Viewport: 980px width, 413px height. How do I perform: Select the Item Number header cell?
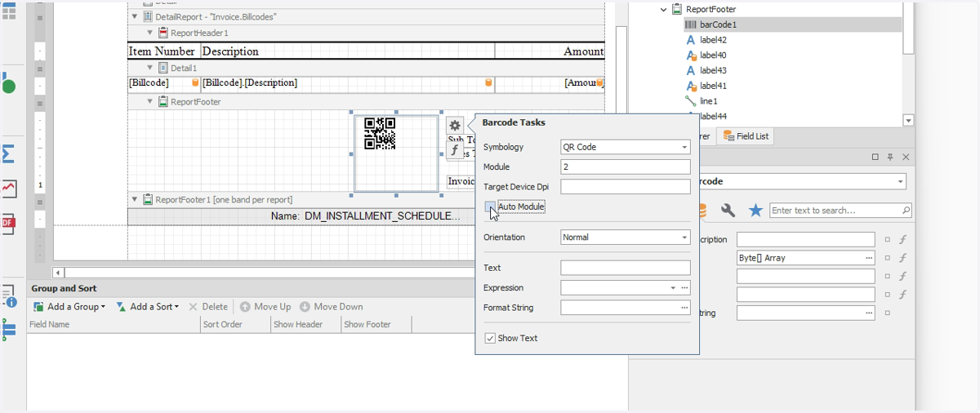click(163, 51)
